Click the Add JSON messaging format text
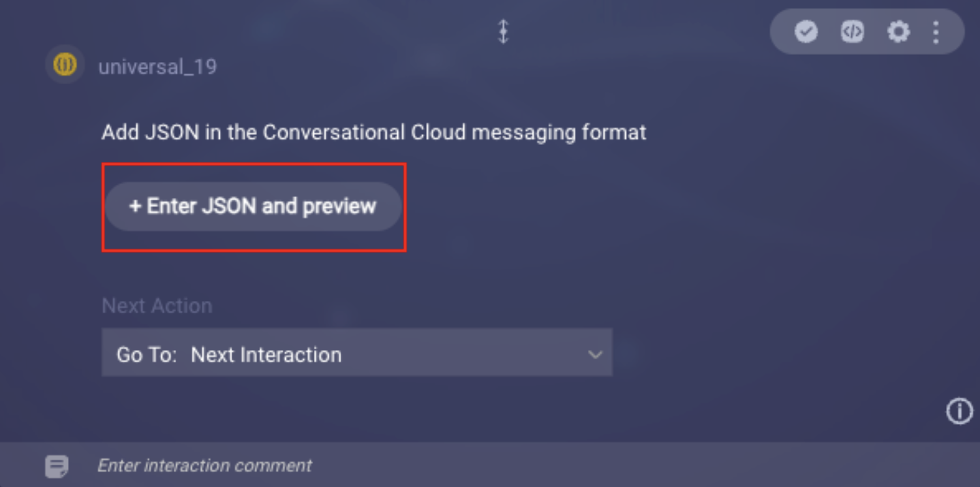980x487 pixels. 374,133
